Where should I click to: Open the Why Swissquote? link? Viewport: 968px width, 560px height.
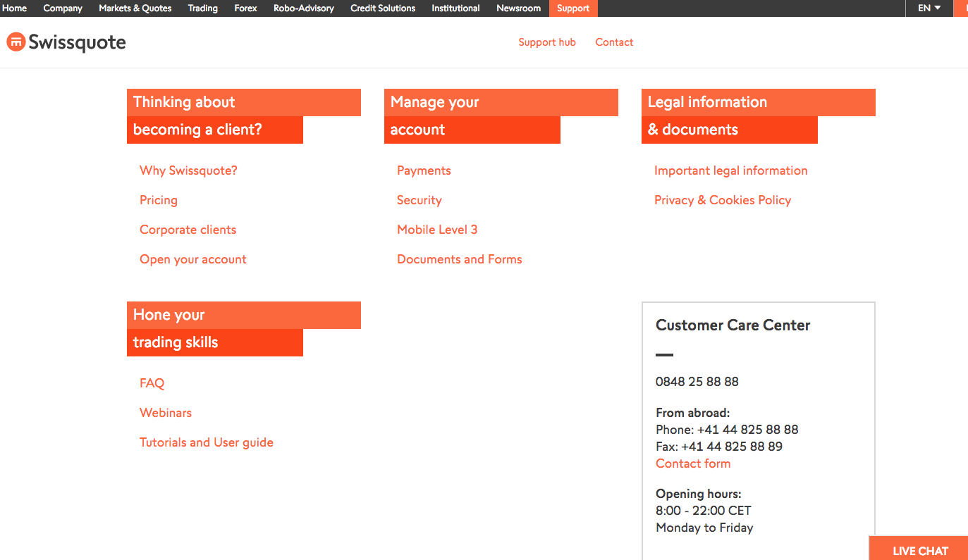[188, 170]
